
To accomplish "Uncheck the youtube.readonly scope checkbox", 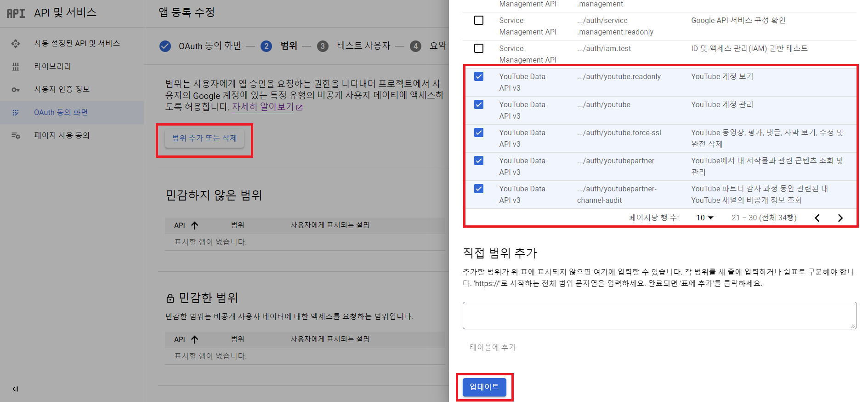I will tap(479, 76).
